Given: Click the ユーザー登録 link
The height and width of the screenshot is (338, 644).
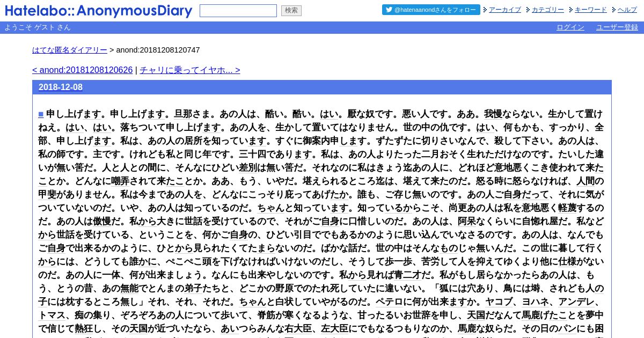Looking at the screenshot, I should pyautogui.click(x=617, y=27).
